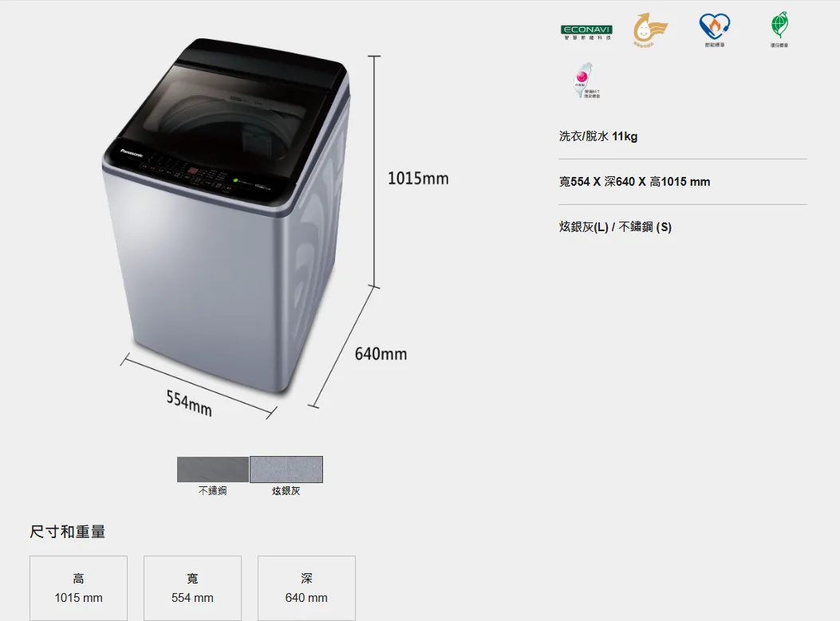Open the 深 640 mm dimension card
The width and height of the screenshot is (840, 621).
point(306,588)
